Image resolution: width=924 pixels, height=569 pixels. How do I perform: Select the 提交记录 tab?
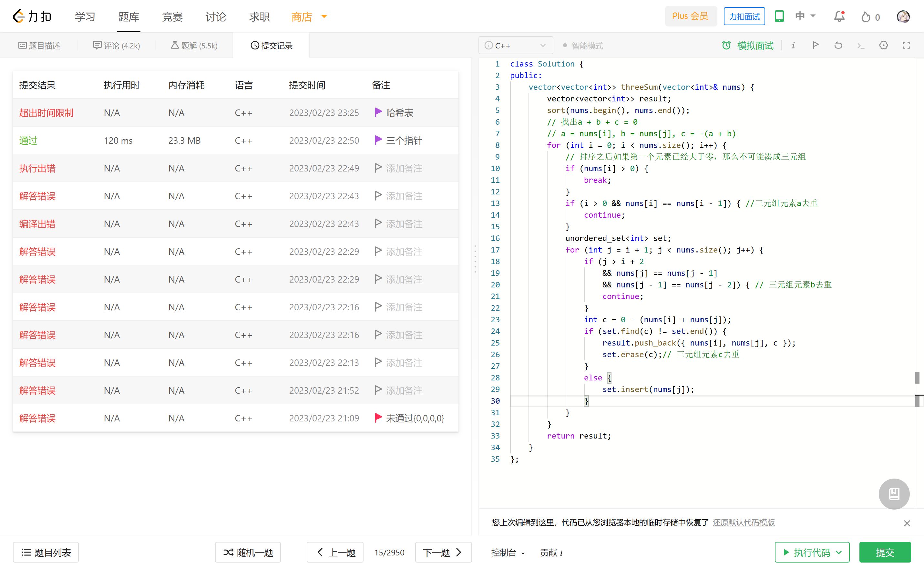(x=271, y=46)
